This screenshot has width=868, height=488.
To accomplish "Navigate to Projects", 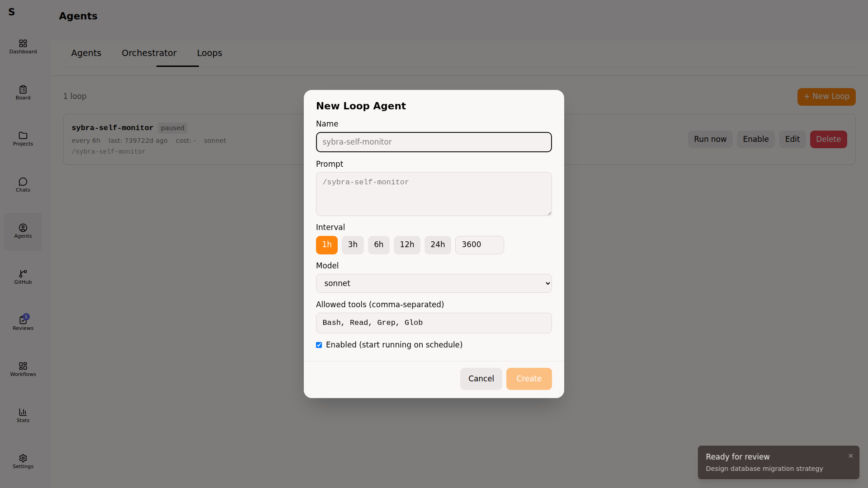I will 23,138.
